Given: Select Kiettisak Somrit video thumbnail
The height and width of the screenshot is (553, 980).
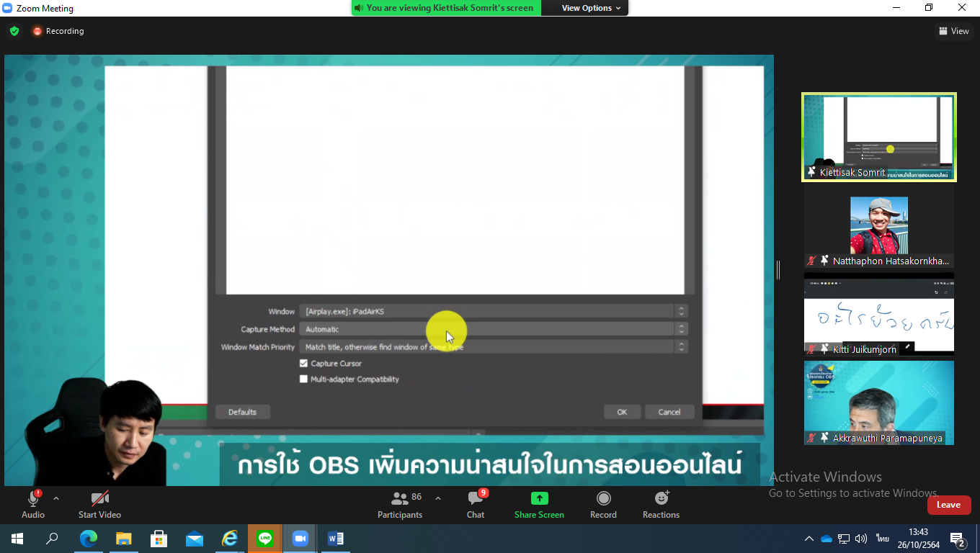Looking at the screenshot, I should pyautogui.click(x=879, y=137).
